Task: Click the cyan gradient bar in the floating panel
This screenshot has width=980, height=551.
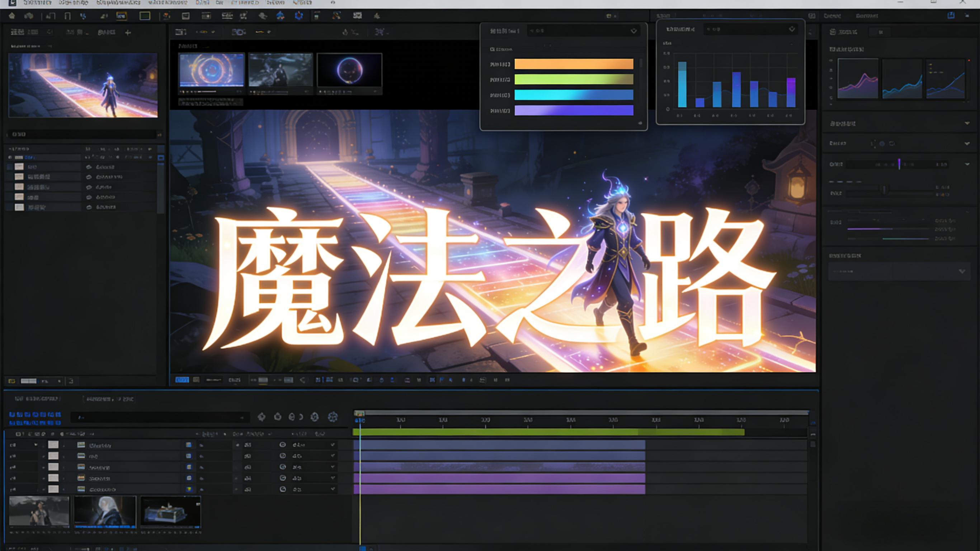Action: click(x=574, y=95)
